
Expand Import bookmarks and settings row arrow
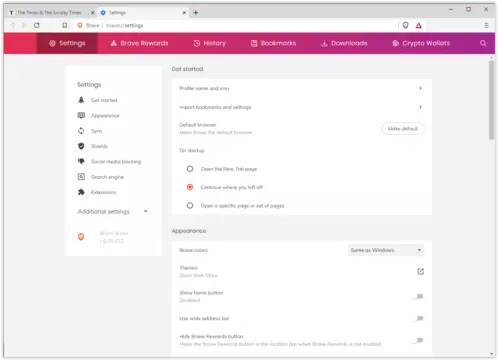[x=420, y=107]
